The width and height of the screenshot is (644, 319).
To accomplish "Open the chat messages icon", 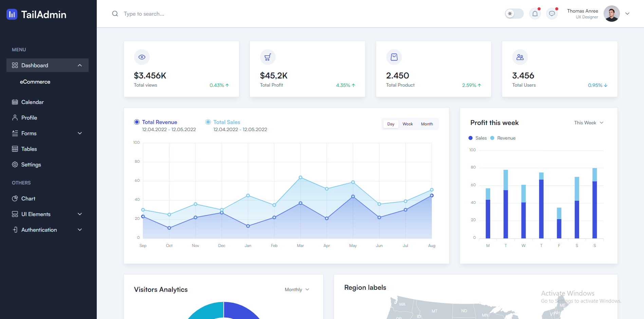I will click(552, 14).
